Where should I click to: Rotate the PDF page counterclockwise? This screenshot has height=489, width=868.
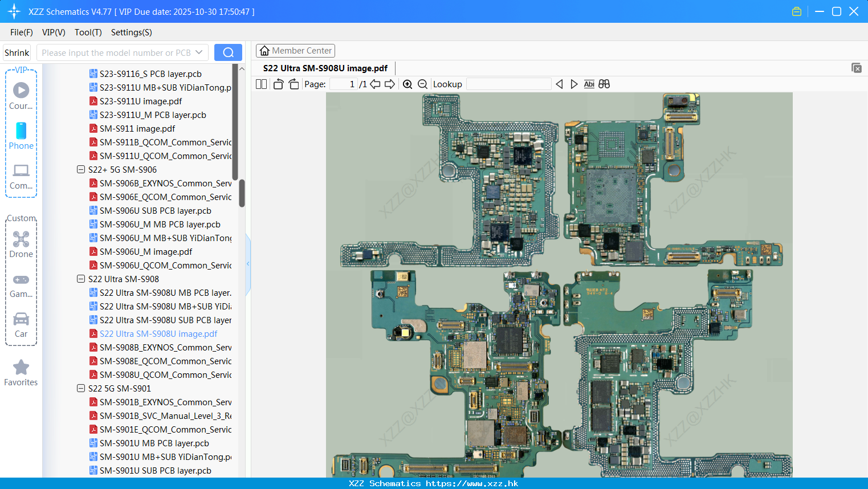coord(278,84)
